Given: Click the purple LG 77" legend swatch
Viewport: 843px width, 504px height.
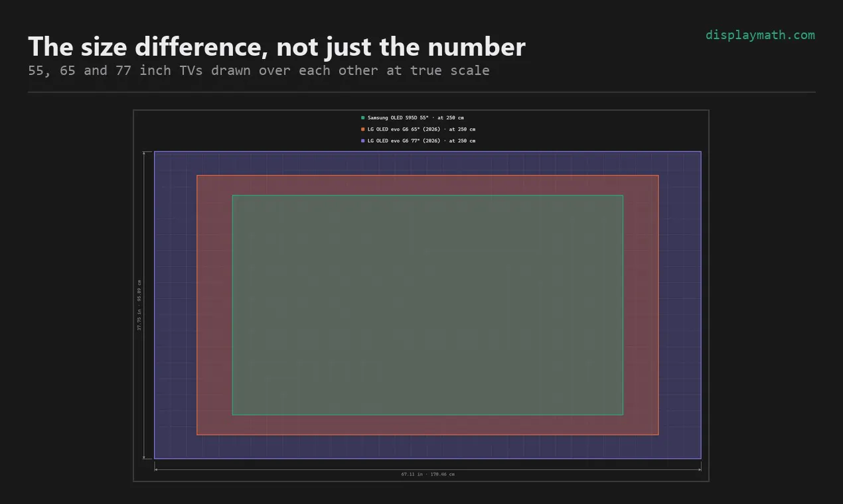Looking at the screenshot, I should coord(363,141).
